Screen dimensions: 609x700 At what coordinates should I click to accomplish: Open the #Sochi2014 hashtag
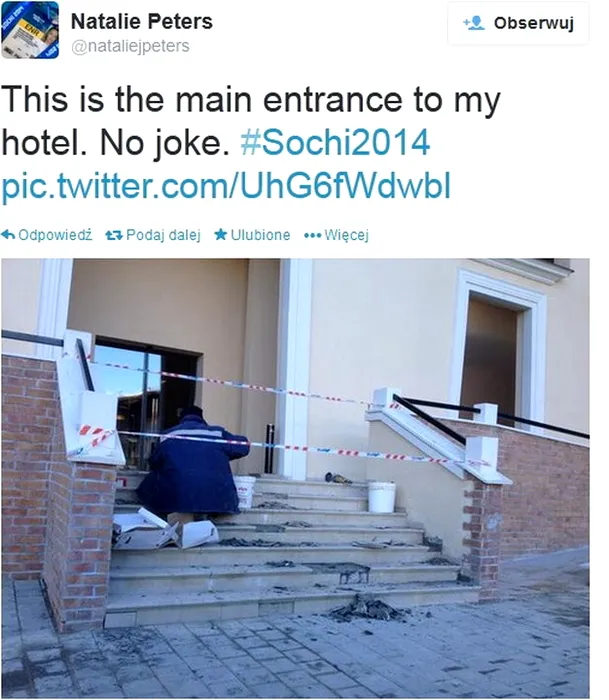(x=335, y=143)
